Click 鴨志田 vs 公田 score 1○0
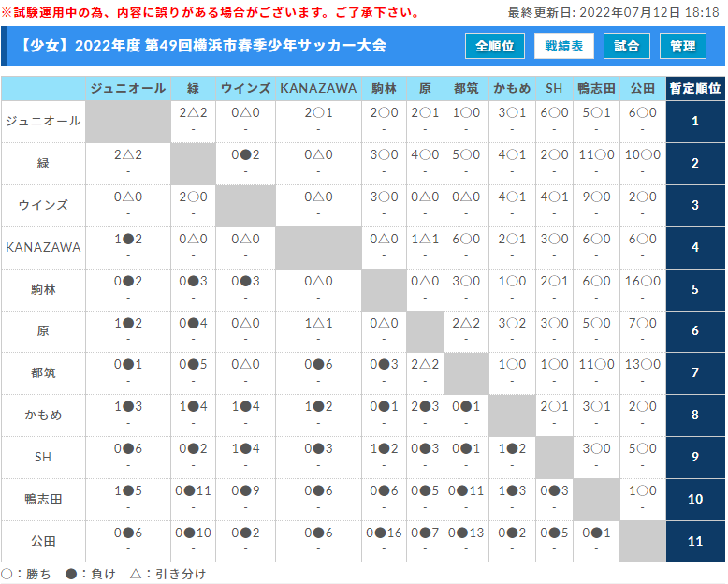728x584 pixels. click(x=643, y=490)
